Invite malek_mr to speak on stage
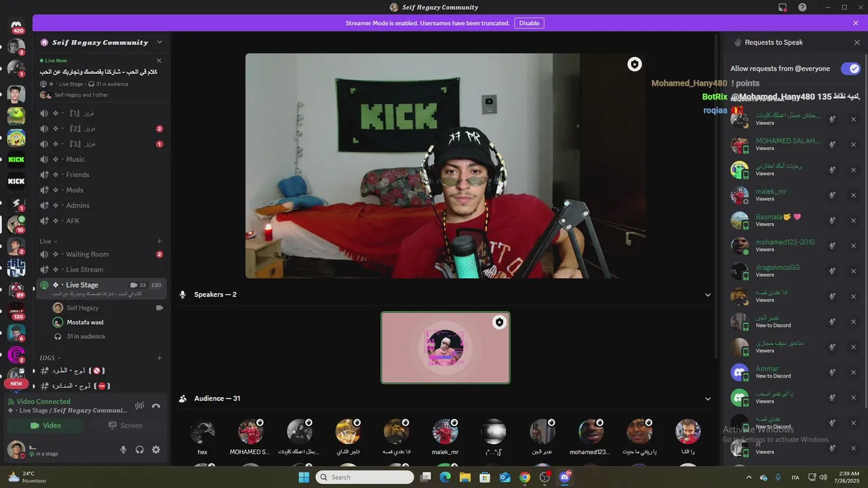The width and height of the screenshot is (868, 488). [x=832, y=195]
